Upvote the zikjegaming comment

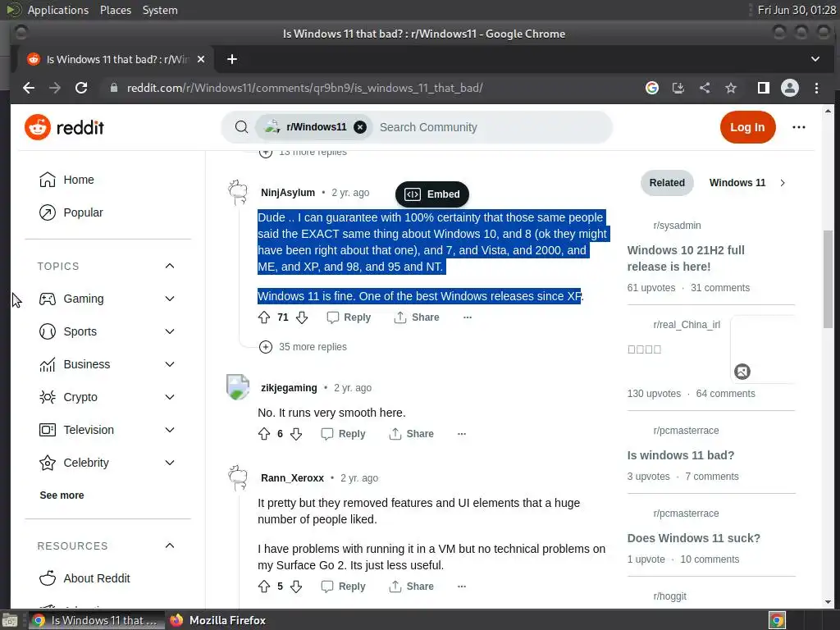pyautogui.click(x=264, y=434)
